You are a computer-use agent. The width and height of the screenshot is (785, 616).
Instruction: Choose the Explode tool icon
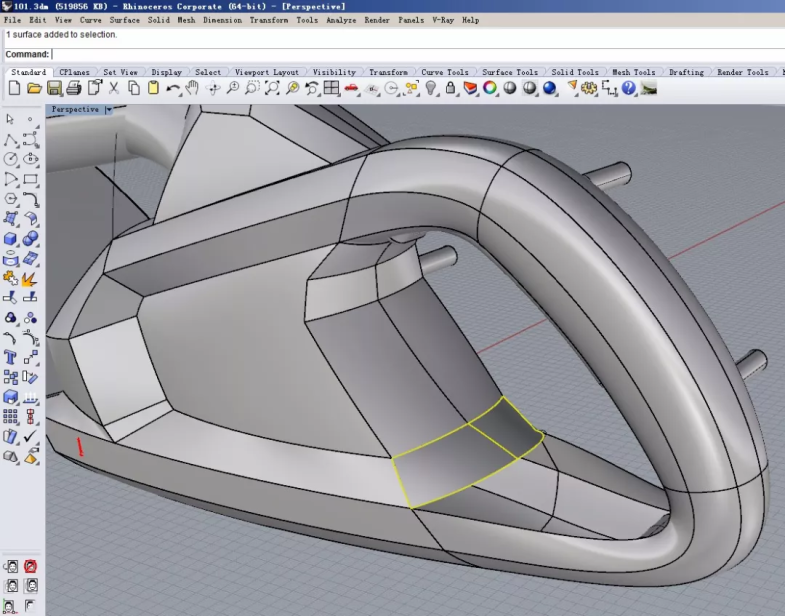[x=30, y=278]
